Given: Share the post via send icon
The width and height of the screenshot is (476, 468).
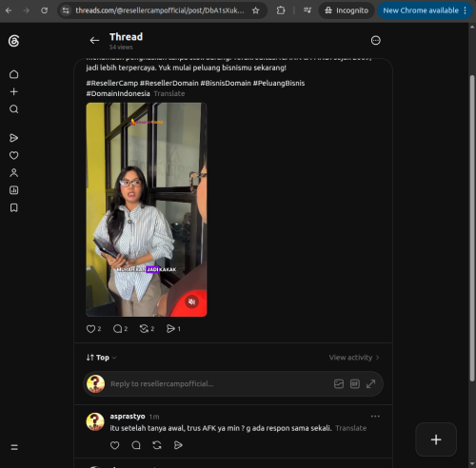Looking at the screenshot, I should click(170, 329).
